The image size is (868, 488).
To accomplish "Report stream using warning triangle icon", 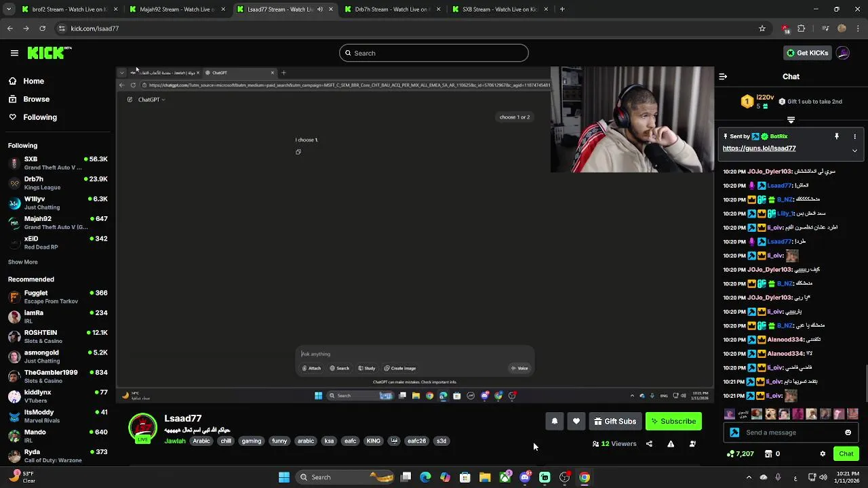I will (671, 444).
